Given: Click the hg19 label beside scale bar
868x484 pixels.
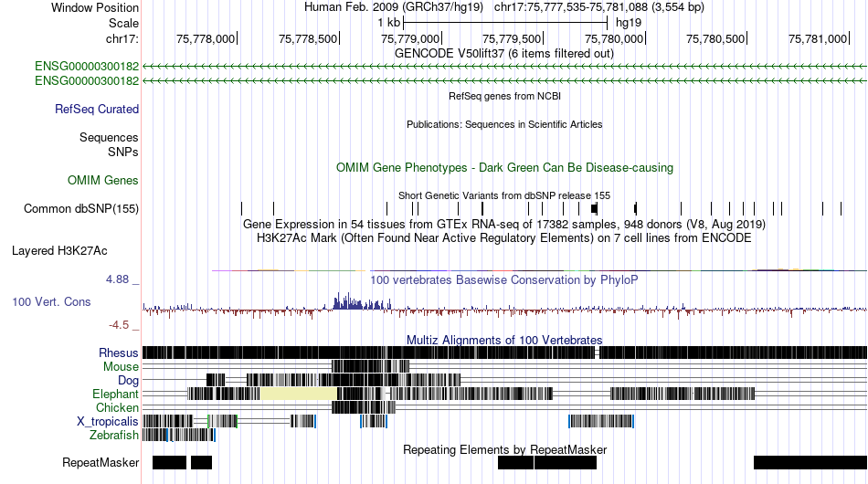Looking at the screenshot, I should [x=629, y=23].
